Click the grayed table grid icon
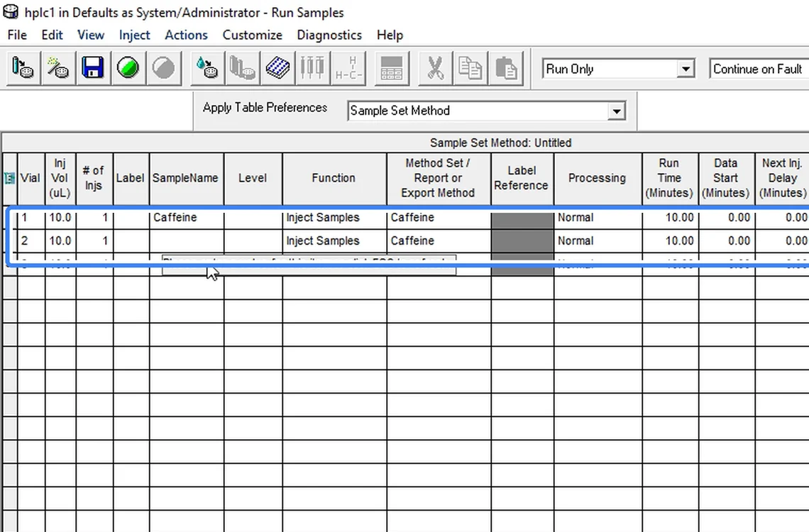This screenshot has height=532, width=809. tap(392, 68)
